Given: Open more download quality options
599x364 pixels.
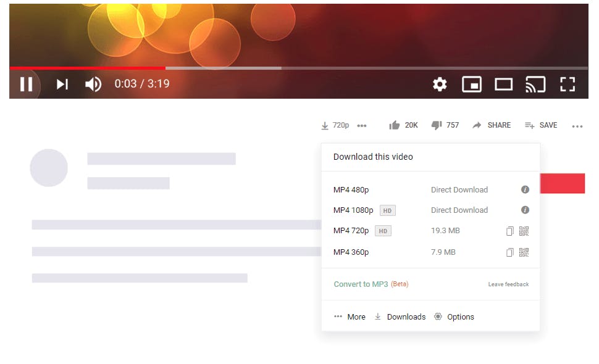Looking at the screenshot, I should click(x=362, y=125).
